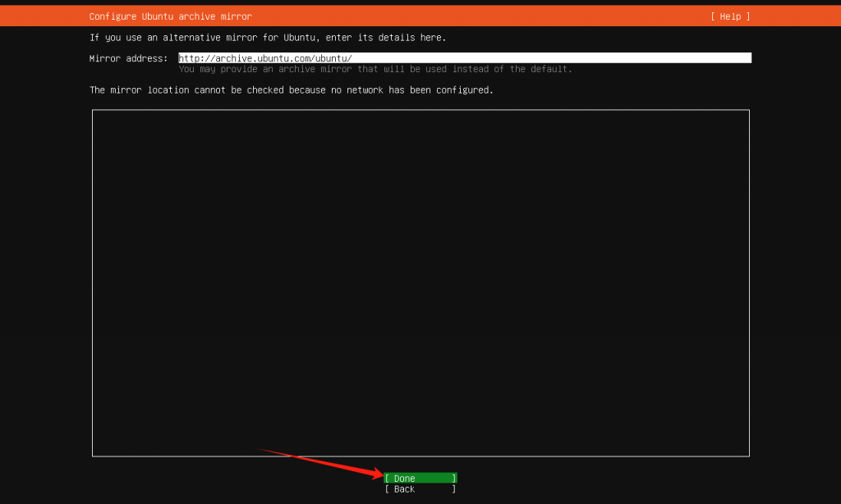Click the alternative mirror instruction sentence
This screenshot has width=841, height=504.
point(268,38)
